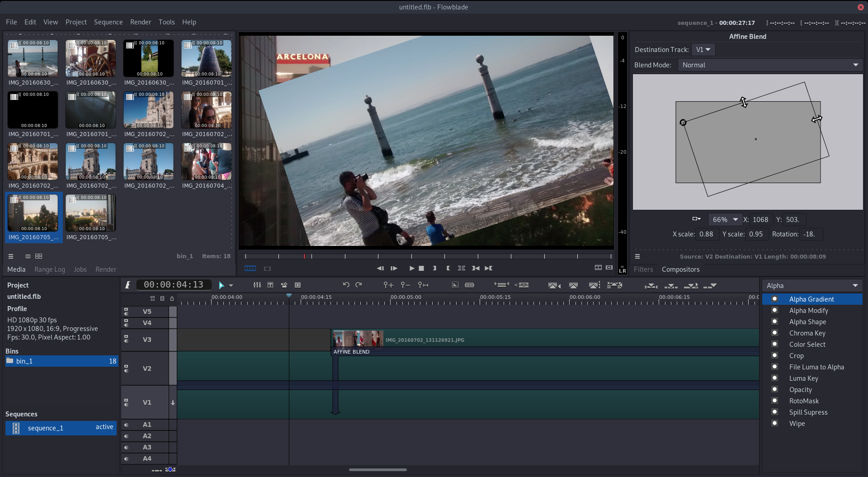Open the Render menu
This screenshot has width=868, height=477.
click(x=140, y=22)
